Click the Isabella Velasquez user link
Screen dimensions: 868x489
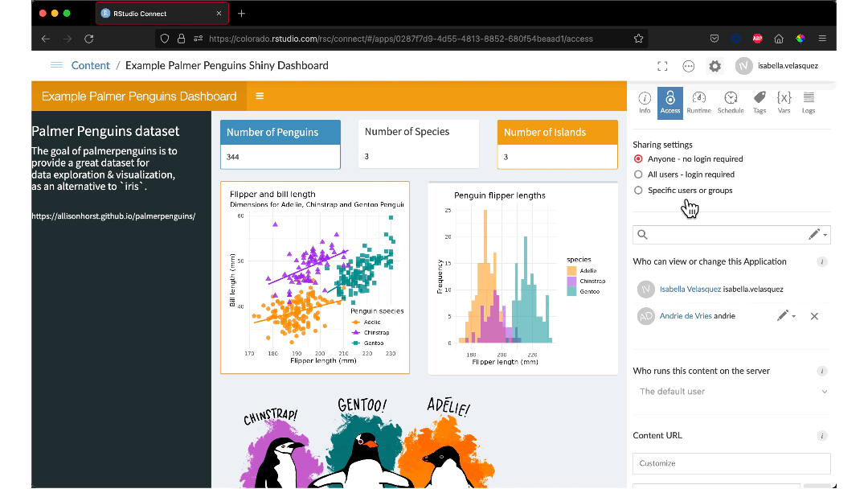pyautogui.click(x=690, y=289)
